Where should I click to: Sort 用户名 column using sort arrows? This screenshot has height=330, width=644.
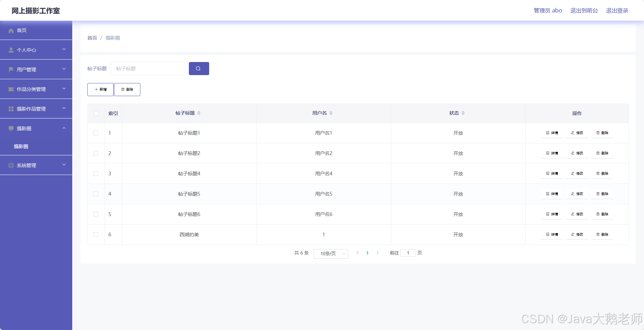(x=331, y=113)
